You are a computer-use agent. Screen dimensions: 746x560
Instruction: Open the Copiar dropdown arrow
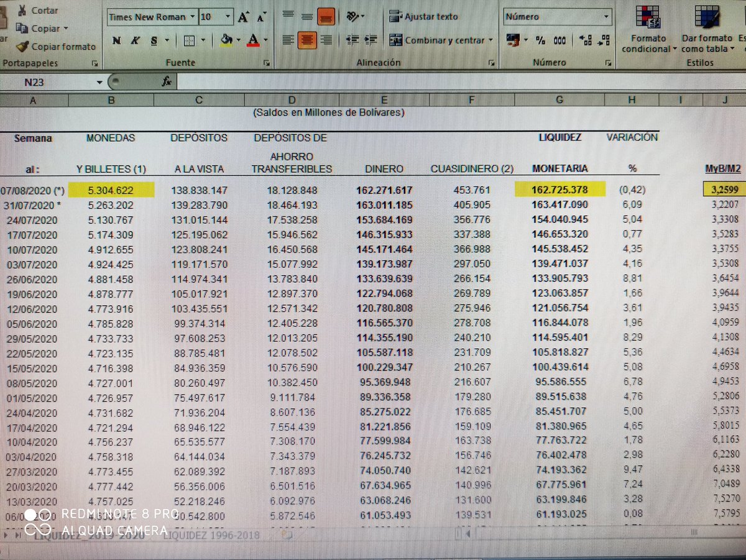[66, 29]
